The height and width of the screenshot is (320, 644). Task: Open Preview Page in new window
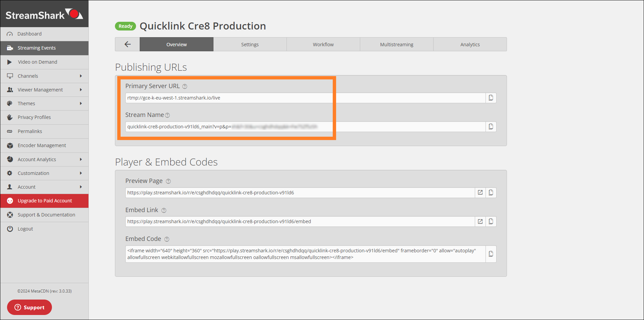[480, 193]
